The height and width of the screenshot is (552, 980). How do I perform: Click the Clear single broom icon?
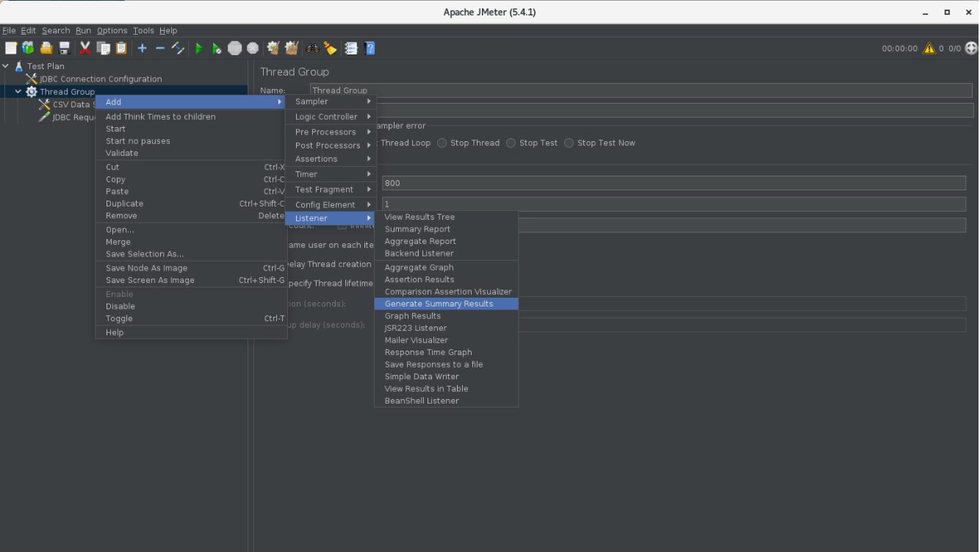[x=273, y=48]
